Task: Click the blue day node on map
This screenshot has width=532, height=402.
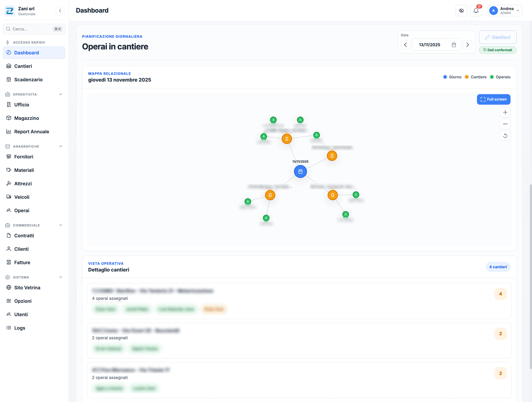Action: click(300, 172)
